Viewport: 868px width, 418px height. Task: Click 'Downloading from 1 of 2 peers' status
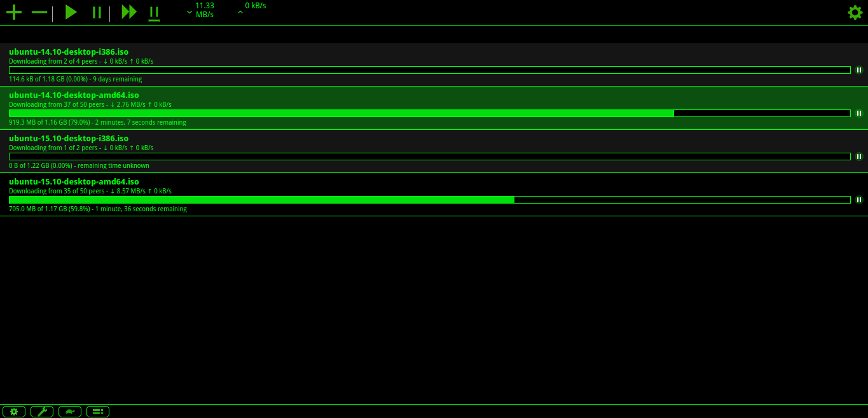tap(53, 148)
